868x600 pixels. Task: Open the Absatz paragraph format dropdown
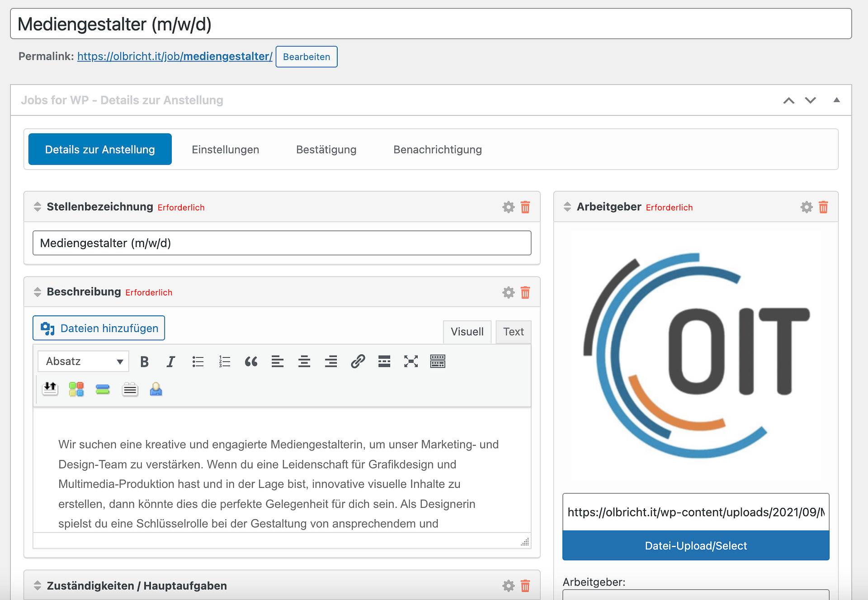(x=83, y=361)
